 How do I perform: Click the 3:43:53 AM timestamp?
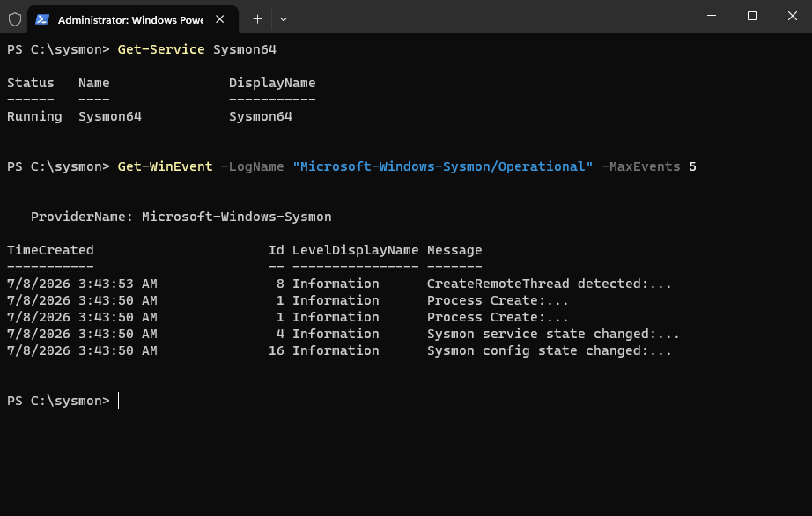117,284
